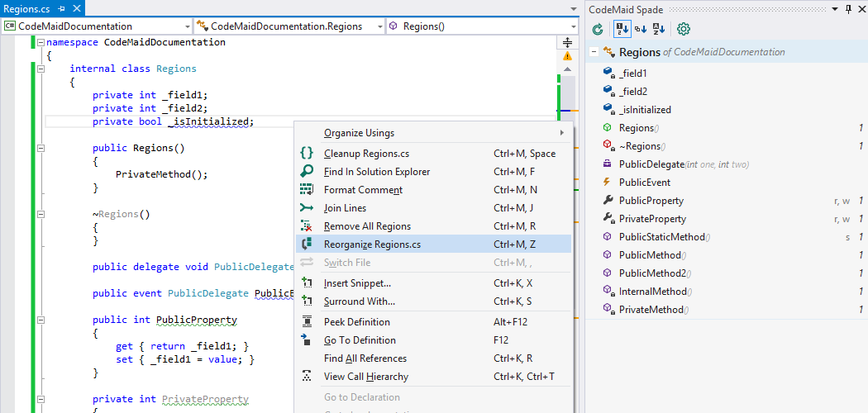The height and width of the screenshot is (413, 868).
Task: Click the Go To Definition icon
Action: pos(307,340)
